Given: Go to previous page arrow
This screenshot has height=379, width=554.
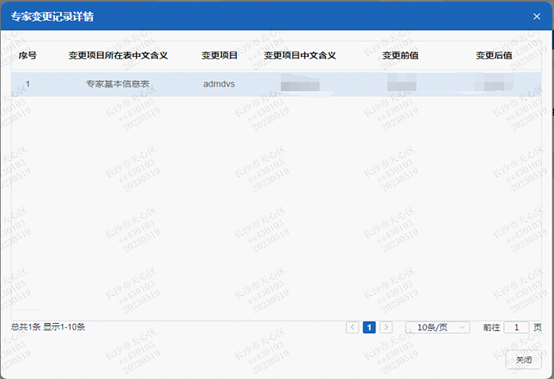Looking at the screenshot, I should click(x=352, y=327).
